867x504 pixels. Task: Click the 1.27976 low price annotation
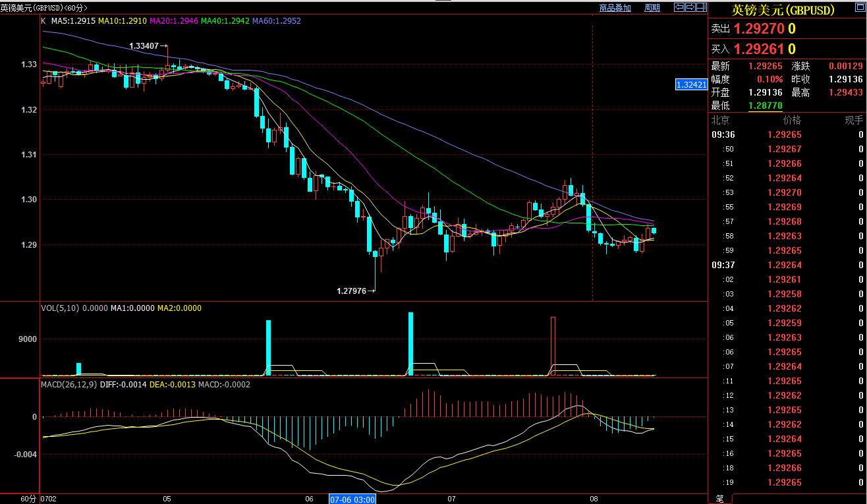click(352, 291)
